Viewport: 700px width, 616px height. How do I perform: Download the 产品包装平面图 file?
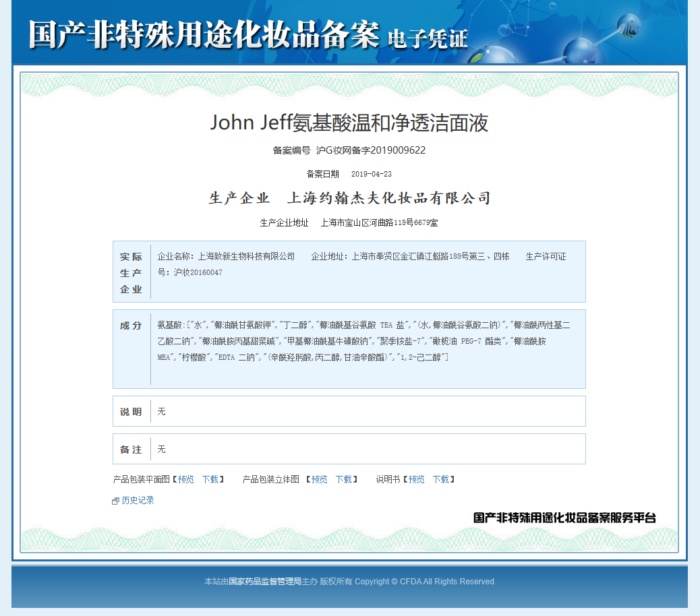(210, 479)
